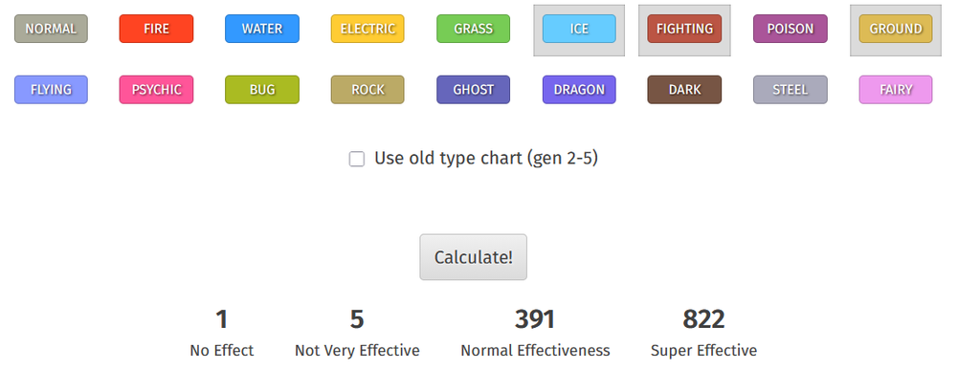980x370 pixels.
Task: Choose the ELECTRIC type button
Action: coord(367,29)
